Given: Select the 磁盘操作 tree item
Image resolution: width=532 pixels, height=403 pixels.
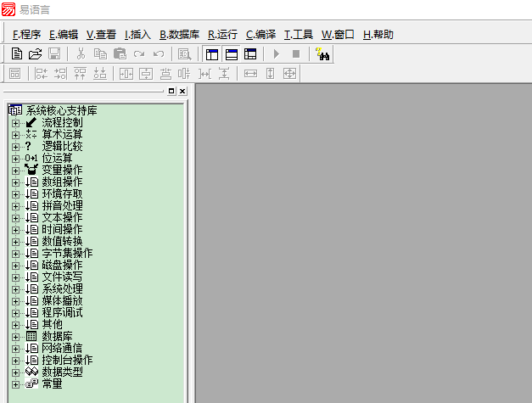Looking at the screenshot, I should [x=62, y=265].
